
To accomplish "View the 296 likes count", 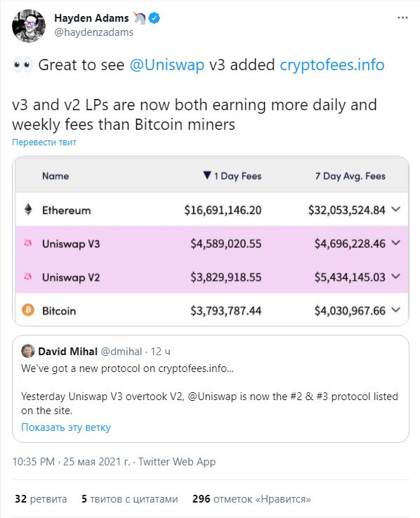I will point(251,499).
